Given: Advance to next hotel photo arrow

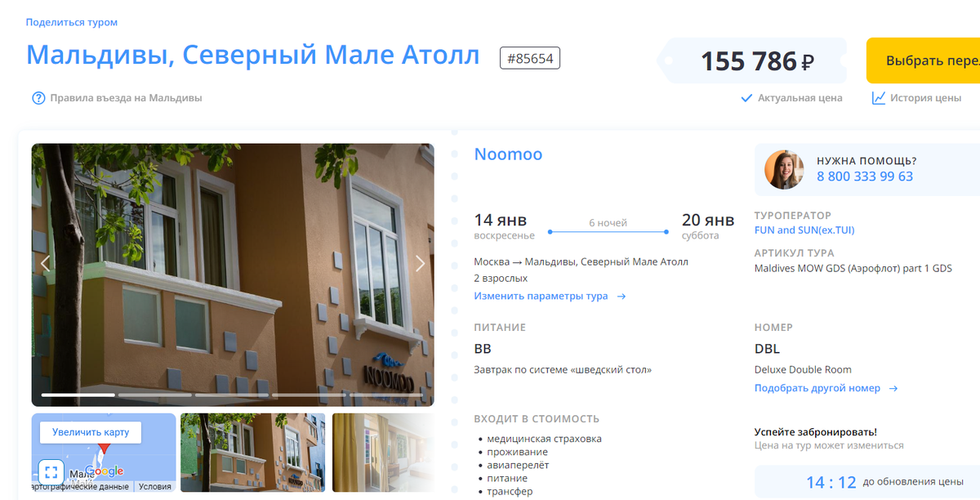Looking at the screenshot, I should (x=421, y=263).
